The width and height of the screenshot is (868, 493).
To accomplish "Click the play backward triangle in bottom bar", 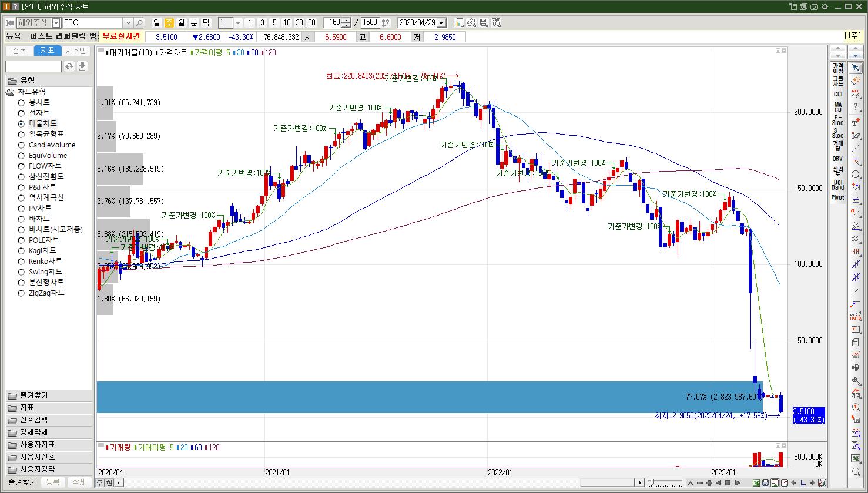I will click(x=718, y=483).
